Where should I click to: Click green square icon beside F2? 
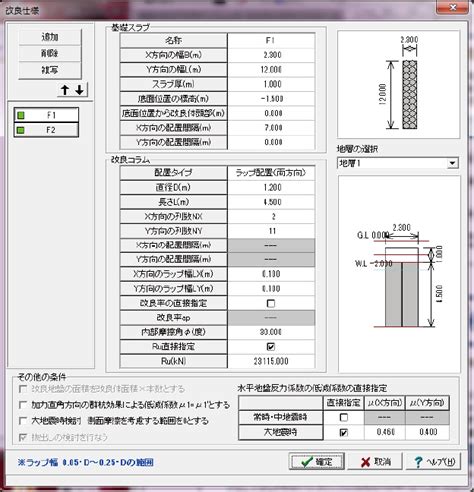[21, 130]
